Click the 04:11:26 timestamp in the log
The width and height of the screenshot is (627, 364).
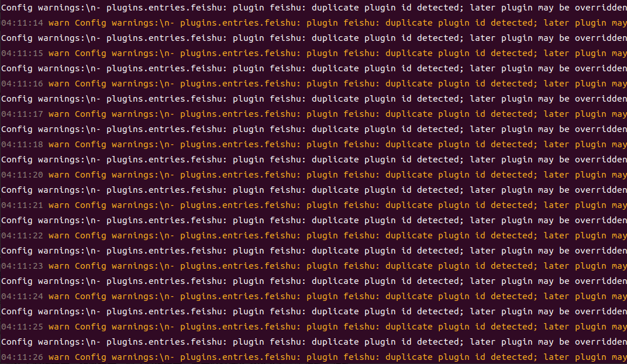click(22, 357)
